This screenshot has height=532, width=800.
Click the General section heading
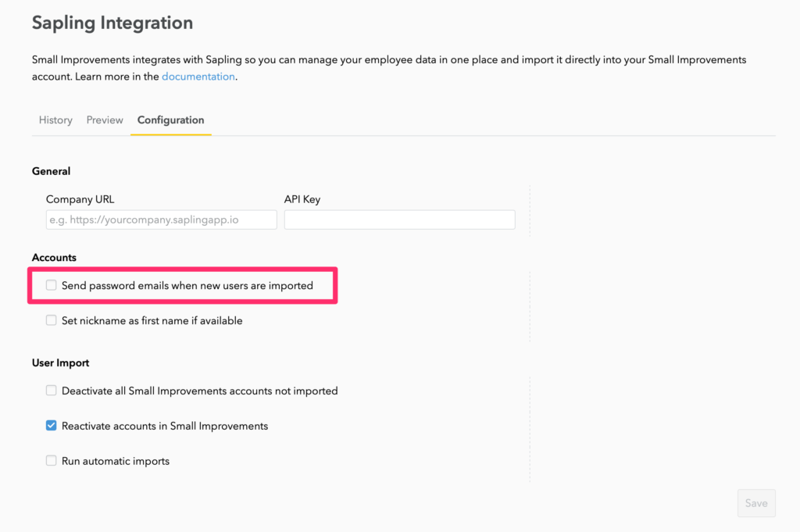click(51, 171)
